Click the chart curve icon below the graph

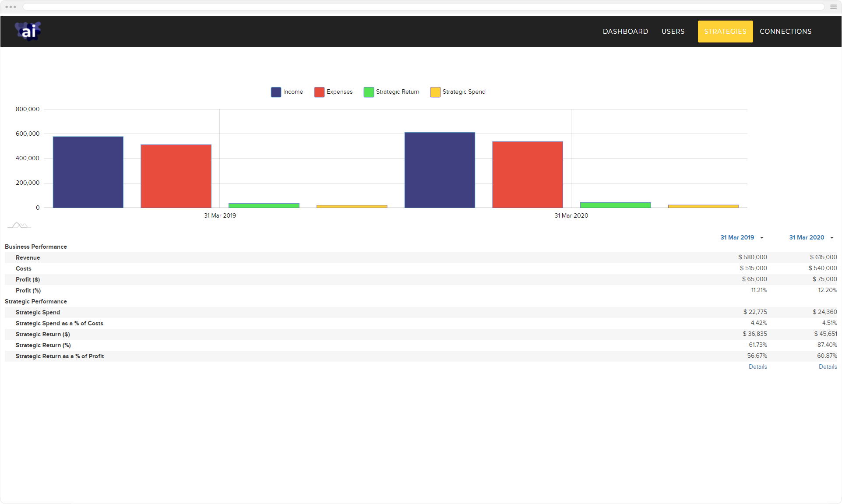click(19, 226)
